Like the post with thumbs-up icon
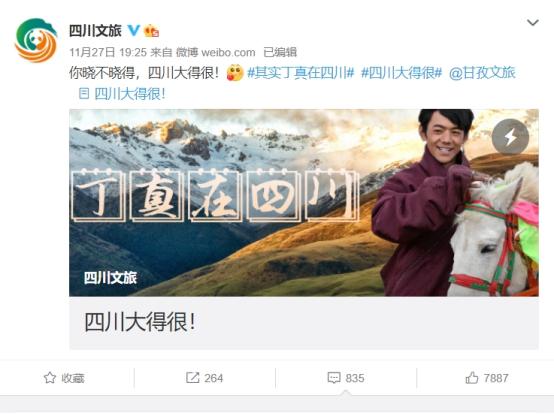The height and width of the screenshot is (414, 554). point(472,378)
